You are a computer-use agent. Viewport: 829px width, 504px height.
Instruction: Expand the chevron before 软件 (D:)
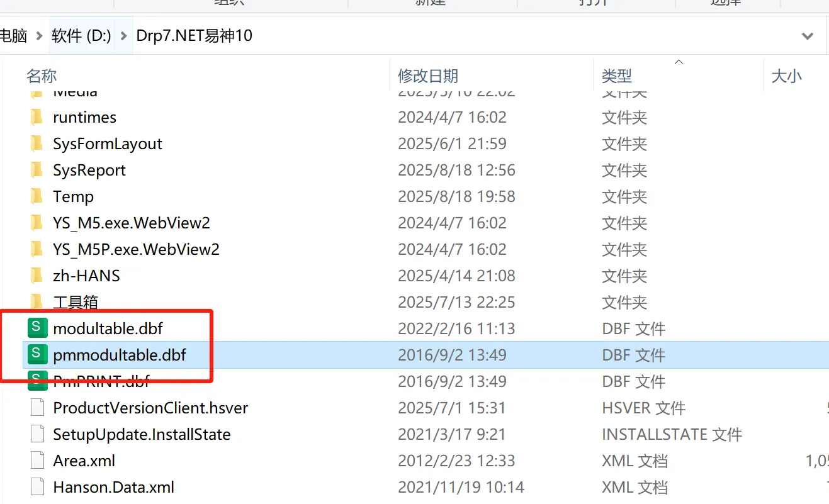[x=39, y=36]
